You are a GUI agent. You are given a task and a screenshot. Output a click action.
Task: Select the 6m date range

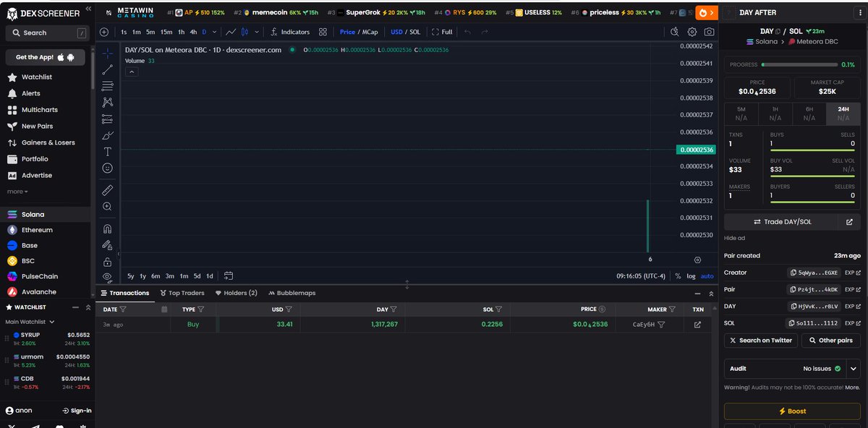(156, 276)
